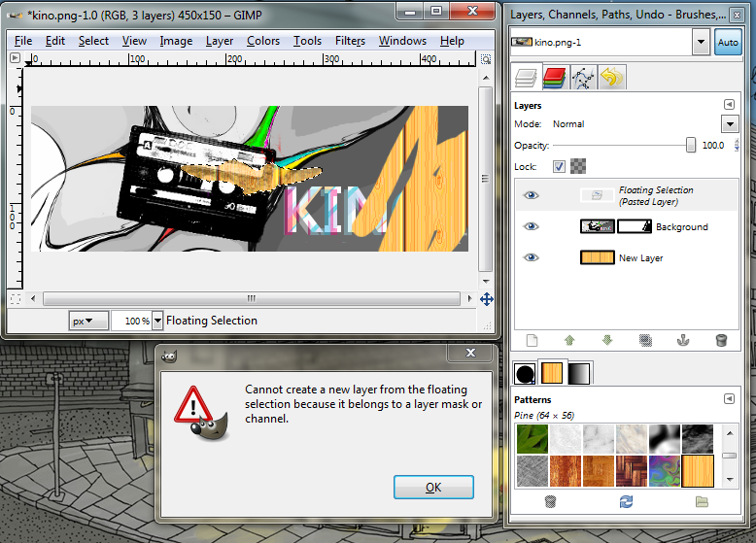Click the canvas vertical scrollbar

point(486,179)
